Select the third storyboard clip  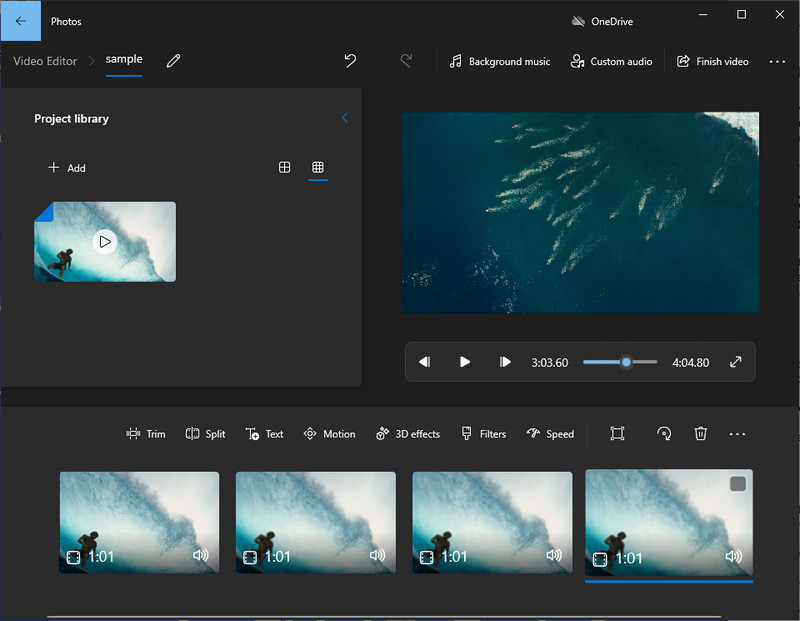492,522
